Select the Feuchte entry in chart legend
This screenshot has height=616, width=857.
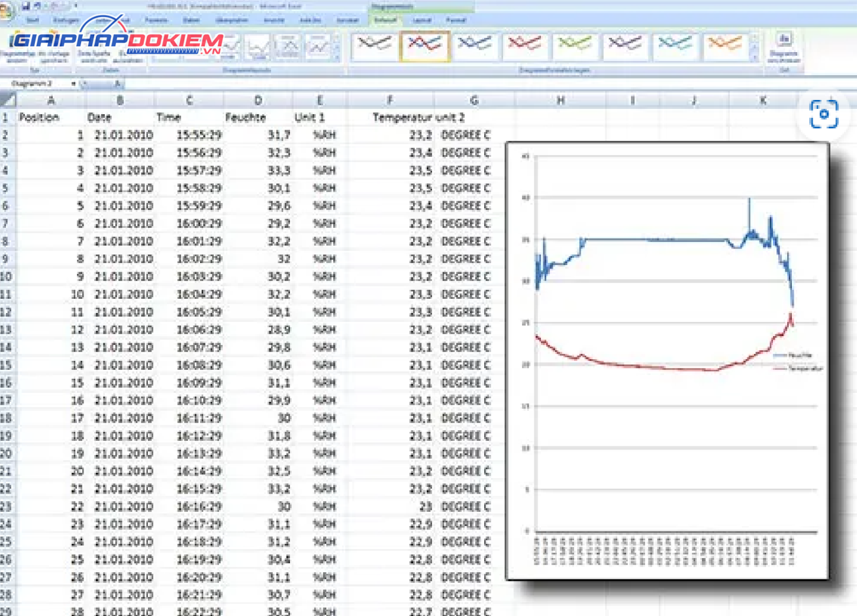(792, 355)
